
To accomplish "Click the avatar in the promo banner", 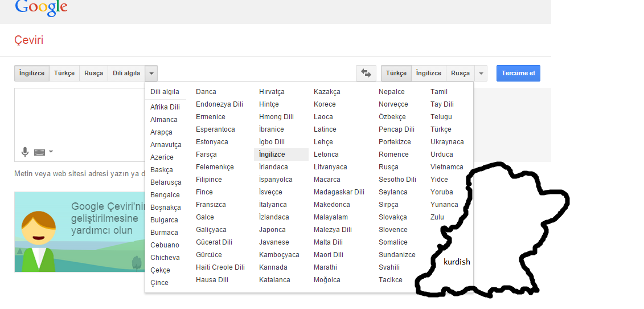I will (38, 239).
